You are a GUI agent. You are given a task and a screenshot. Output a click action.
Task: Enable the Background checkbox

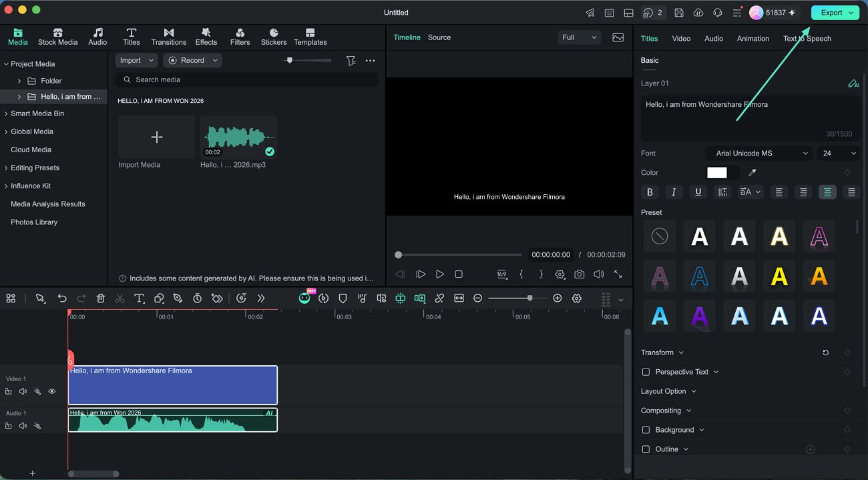[x=646, y=430]
